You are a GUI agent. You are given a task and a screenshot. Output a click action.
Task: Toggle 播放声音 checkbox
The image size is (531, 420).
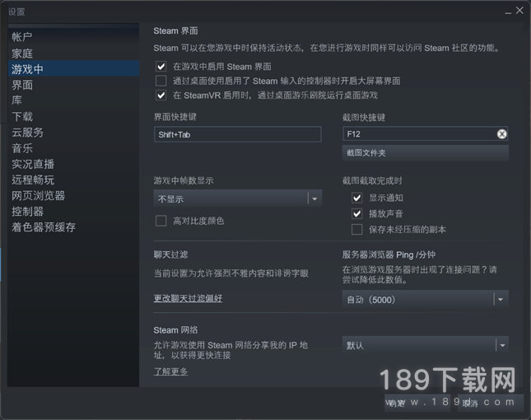[356, 213]
